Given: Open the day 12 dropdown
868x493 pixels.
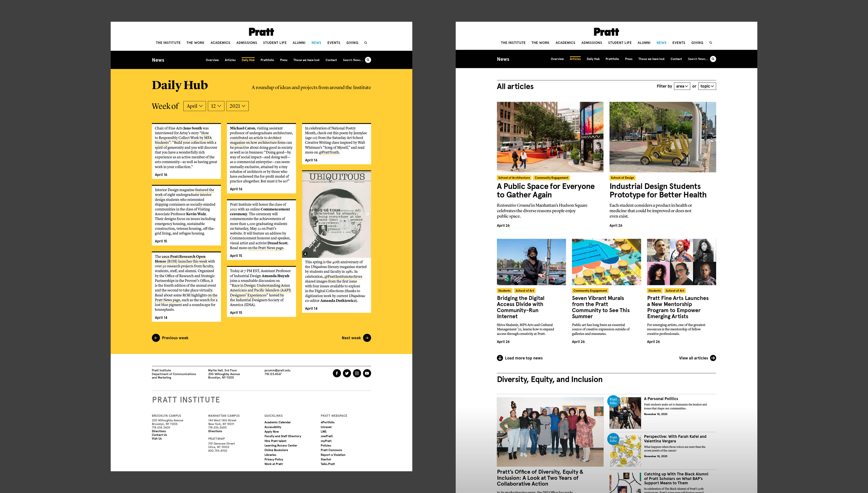Looking at the screenshot, I should (216, 106).
